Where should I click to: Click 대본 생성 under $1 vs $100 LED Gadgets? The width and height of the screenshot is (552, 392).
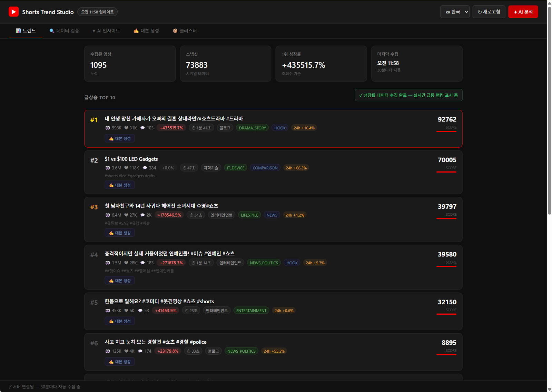(x=120, y=185)
